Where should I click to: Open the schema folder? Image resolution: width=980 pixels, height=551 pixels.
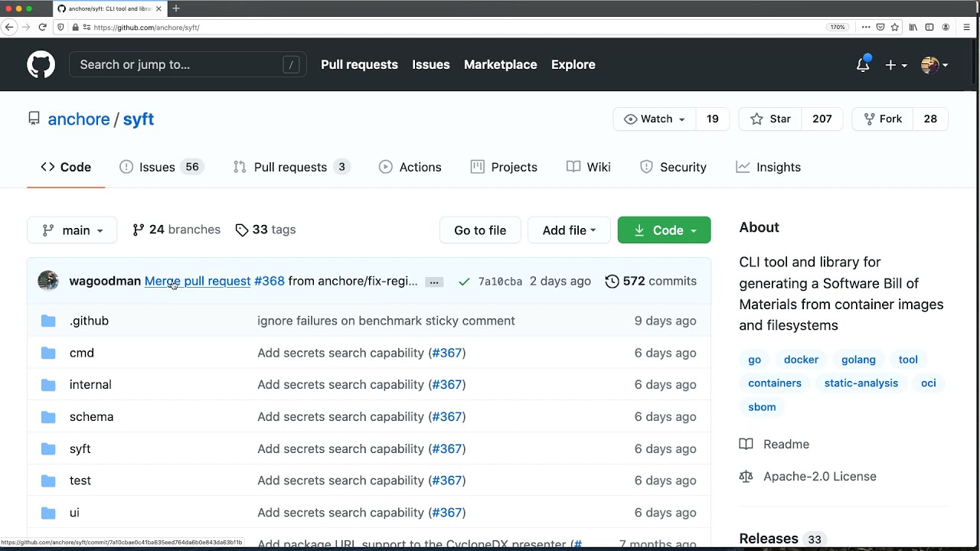coord(91,417)
